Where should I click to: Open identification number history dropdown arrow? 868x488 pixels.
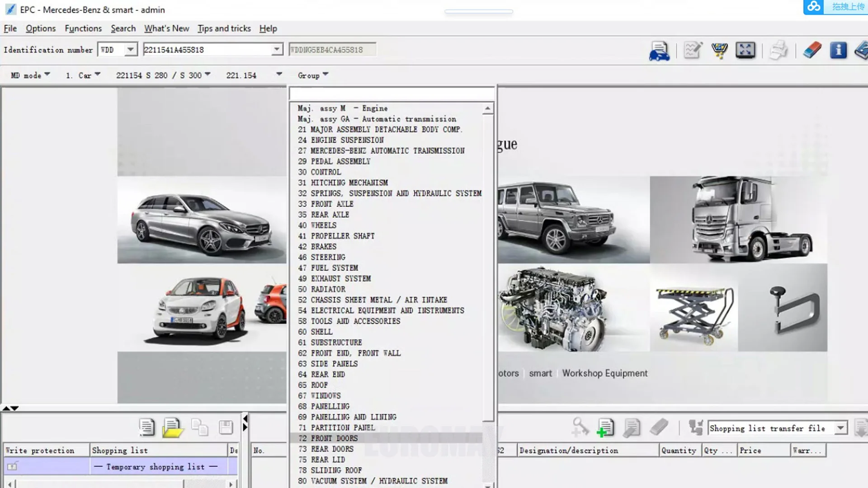[x=277, y=50]
